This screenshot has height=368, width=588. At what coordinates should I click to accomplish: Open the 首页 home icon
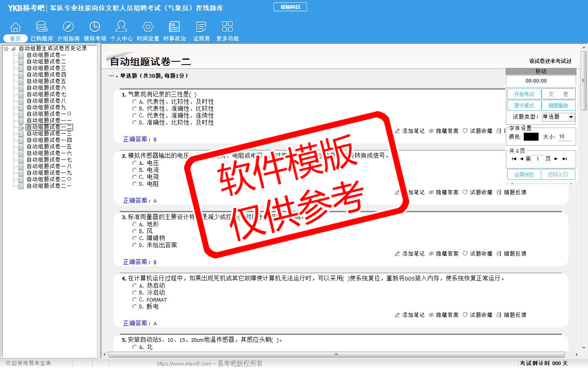(16, 27)
